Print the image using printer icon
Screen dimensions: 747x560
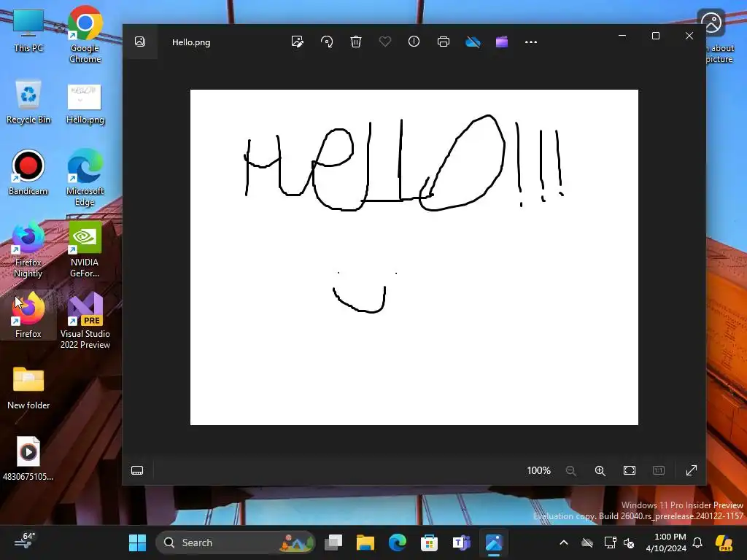tap(444, 42)
